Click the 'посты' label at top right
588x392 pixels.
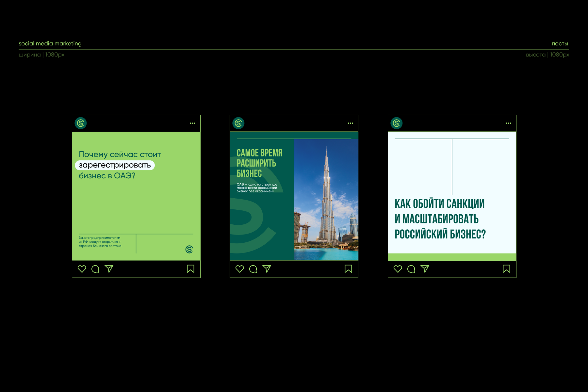tap(560, 43)
